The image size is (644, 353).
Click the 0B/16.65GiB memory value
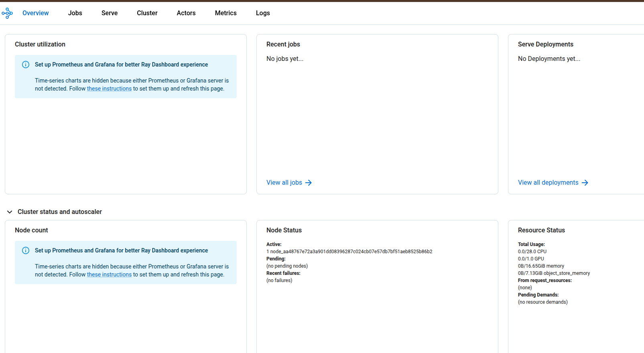(541, 266)
